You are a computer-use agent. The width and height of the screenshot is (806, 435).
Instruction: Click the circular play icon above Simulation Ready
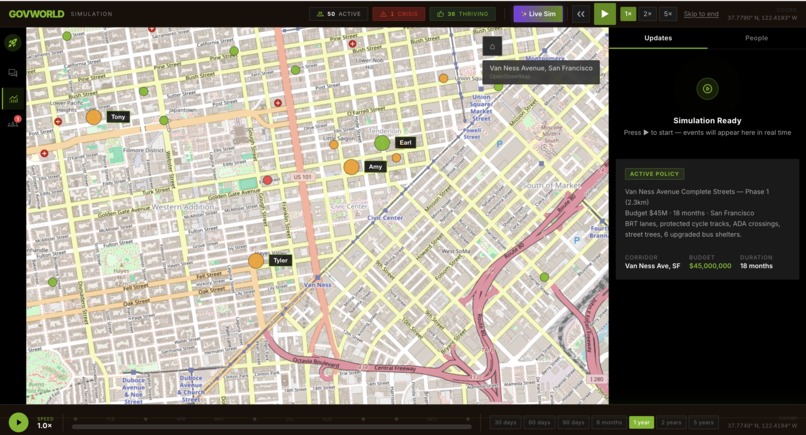707,88
